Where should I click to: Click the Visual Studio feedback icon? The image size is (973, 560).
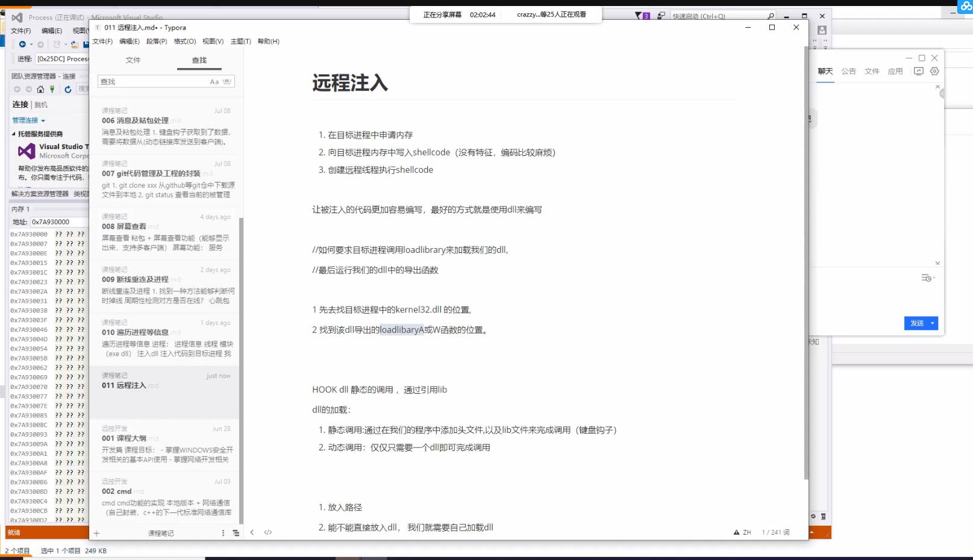point(661,16)
